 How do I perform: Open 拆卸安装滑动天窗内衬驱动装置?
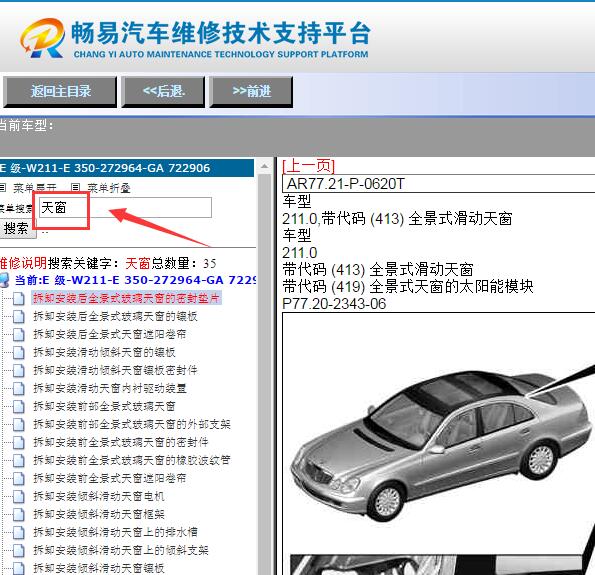[x=110, y=388]
